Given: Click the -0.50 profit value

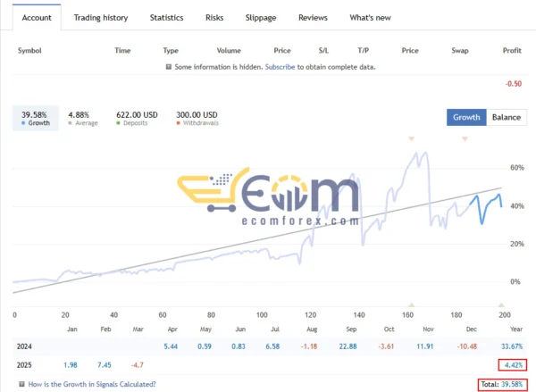Looking at the screenshot, I should point(514,84).
